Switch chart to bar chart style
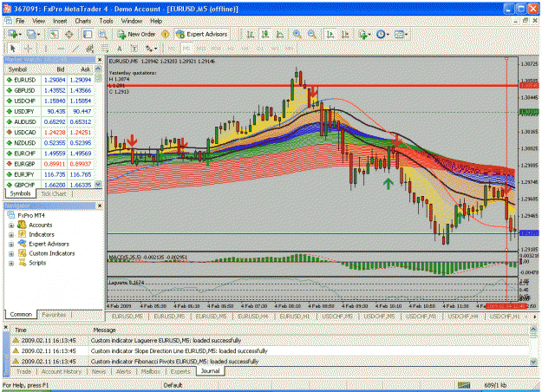542x392 pixels. tap(251, 34)
